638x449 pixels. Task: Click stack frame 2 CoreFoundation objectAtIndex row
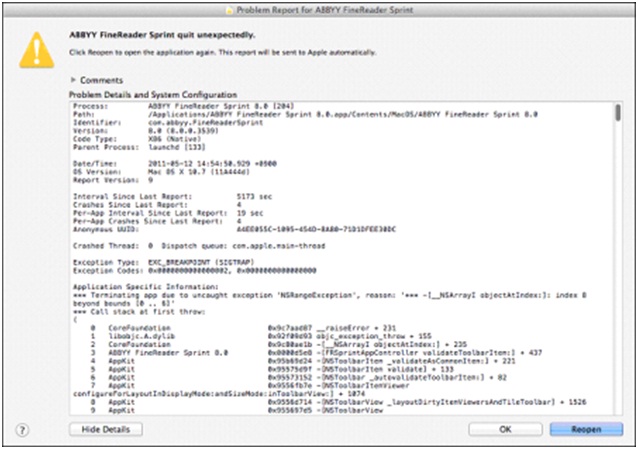tap(278, 344)
